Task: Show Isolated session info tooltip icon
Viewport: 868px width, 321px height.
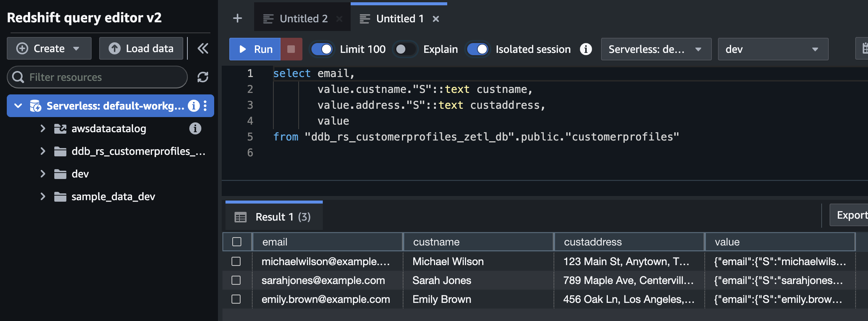Action: tap(586, 49)
